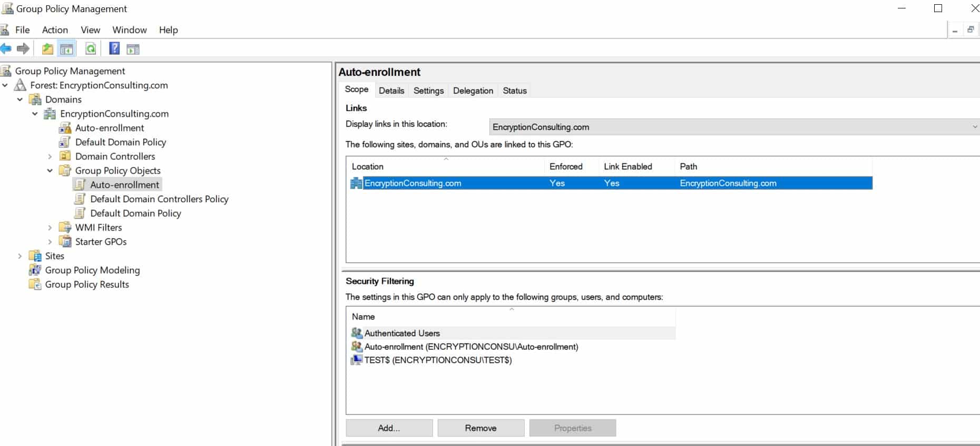980x446 pixels.
Task: Click the Show/Hide Action Pane toolbar icon
Action: [x=133, y=49]
